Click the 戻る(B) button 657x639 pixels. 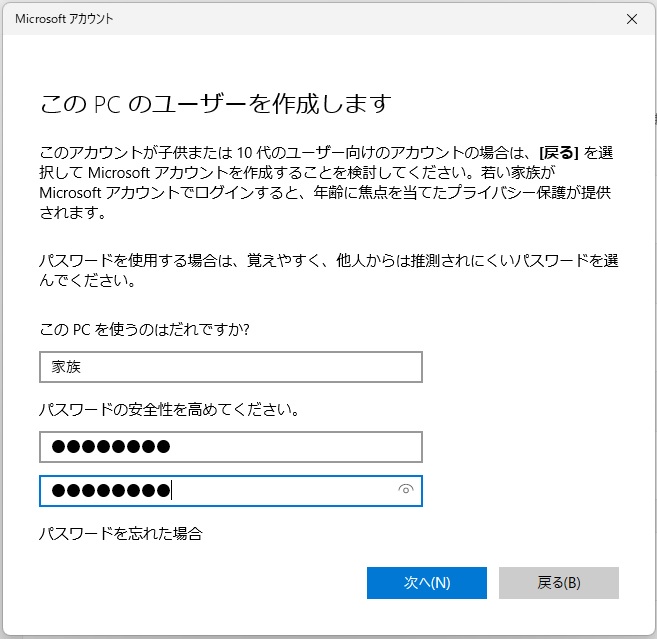[559, 583]
